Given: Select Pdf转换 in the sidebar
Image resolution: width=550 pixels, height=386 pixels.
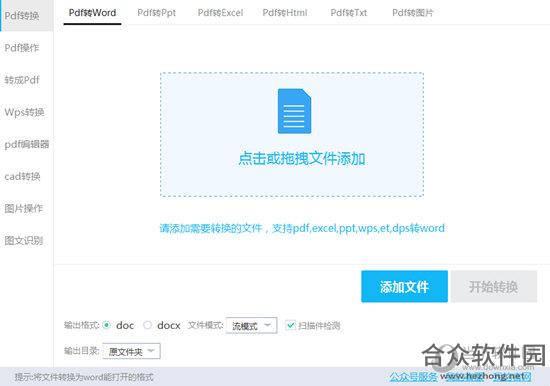Looking at the screenshot, I should click(x=27, y=15).
